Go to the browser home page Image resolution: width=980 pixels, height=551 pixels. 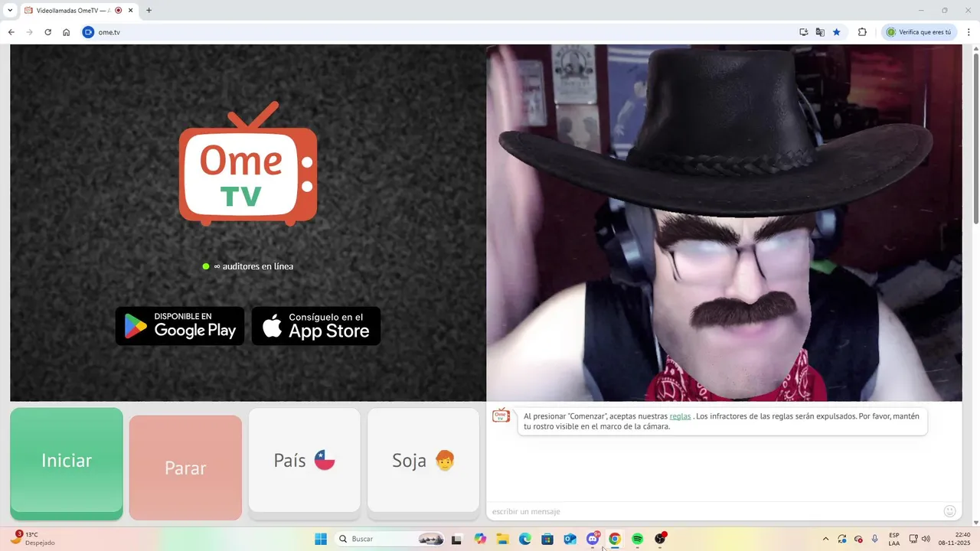pyautogui.click(x=66, y=32)
